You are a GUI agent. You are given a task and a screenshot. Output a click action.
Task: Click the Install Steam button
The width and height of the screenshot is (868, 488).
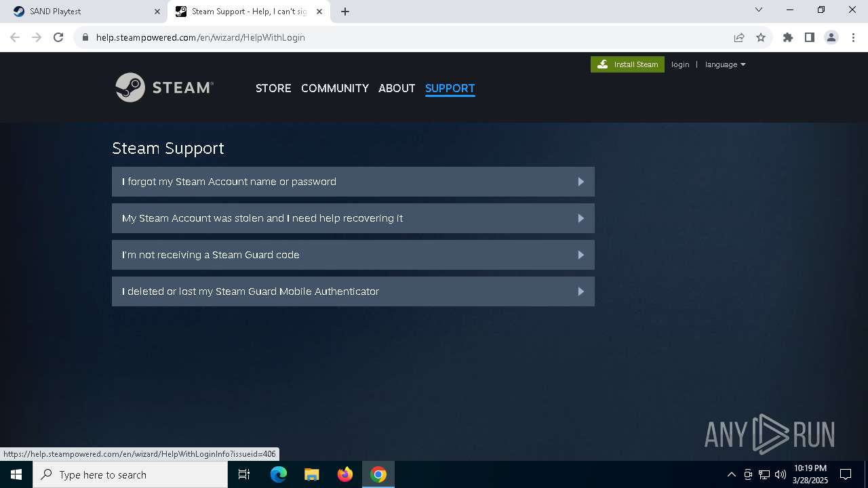pos(627,64)
